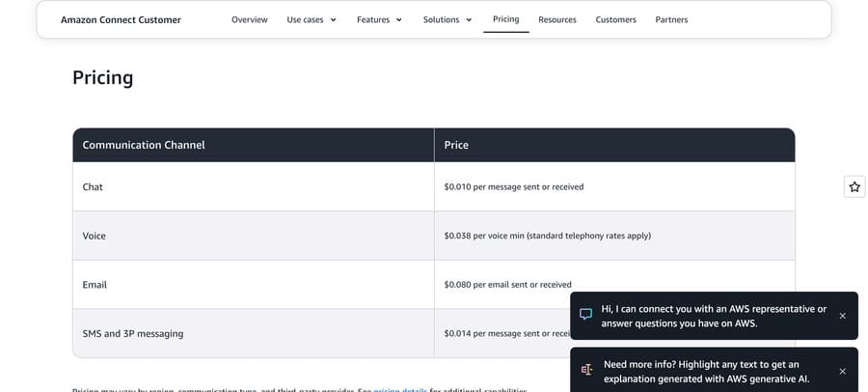The height and width of the screenshot is (392, 868).
Task: Click the '$0.010 per message sent or received' cell
Action: tap(614, 187)
